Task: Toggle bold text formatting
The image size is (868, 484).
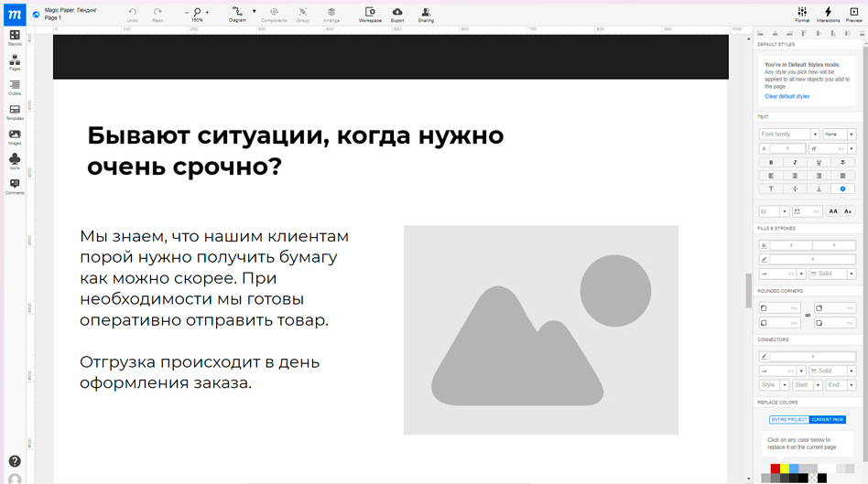Action: click(771, 162)
